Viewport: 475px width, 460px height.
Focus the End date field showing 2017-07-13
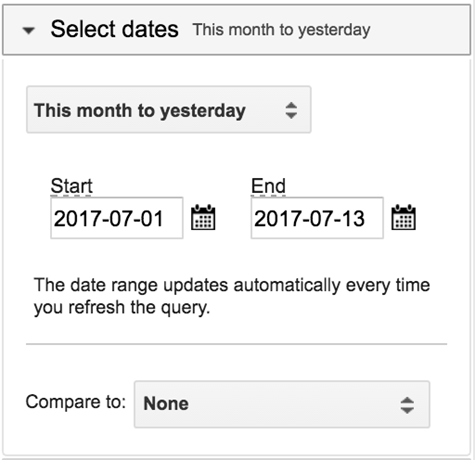317,218
